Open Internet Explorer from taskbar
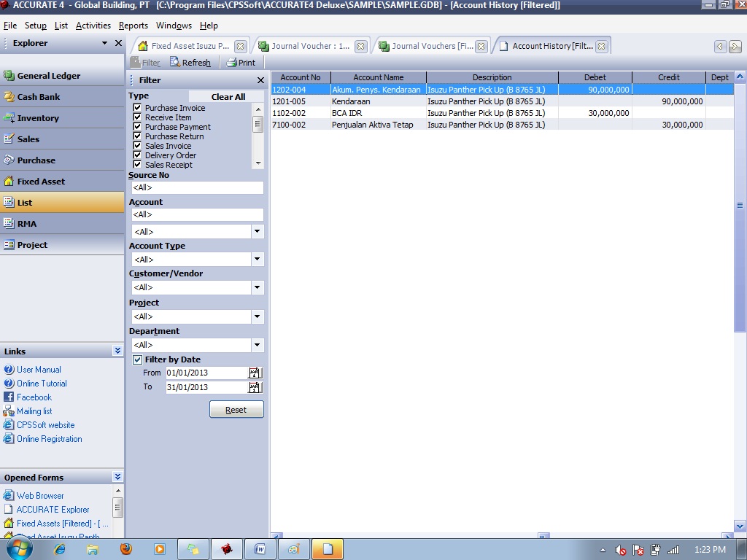The image size is (747, 560). tap(60, 550)
